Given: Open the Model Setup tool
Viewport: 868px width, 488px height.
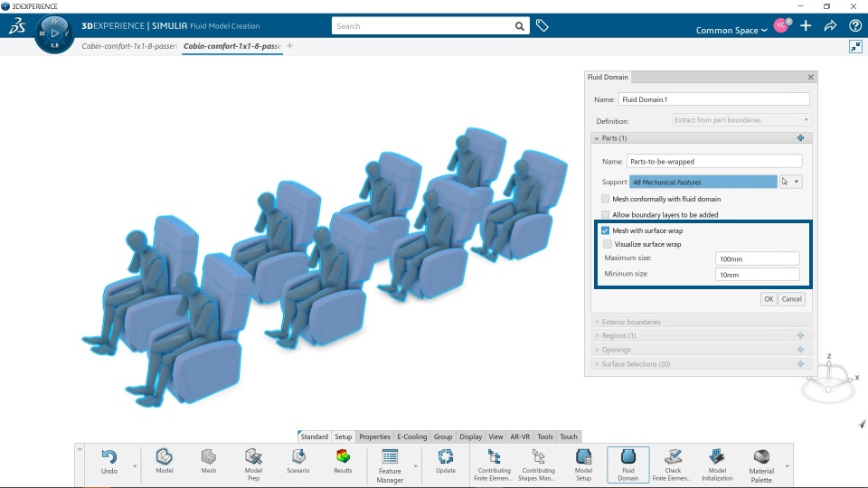Looking at the screenshot, I should 583,465.
